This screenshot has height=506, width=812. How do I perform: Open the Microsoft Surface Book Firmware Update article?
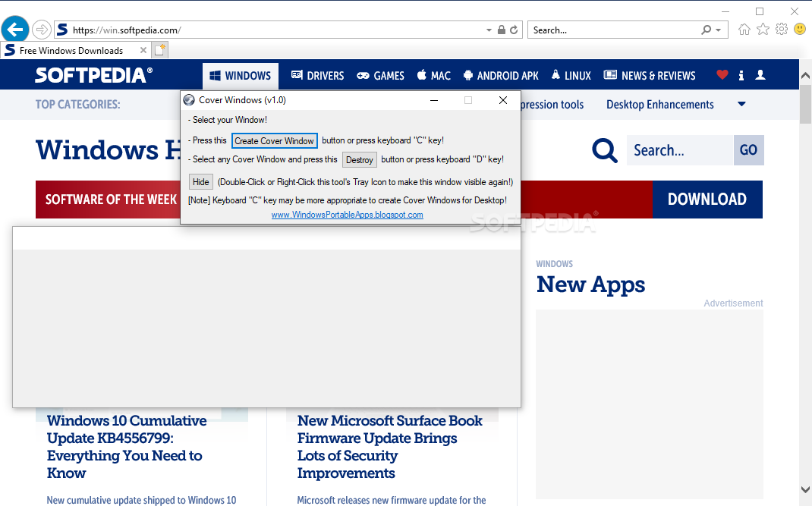point(390,446)
